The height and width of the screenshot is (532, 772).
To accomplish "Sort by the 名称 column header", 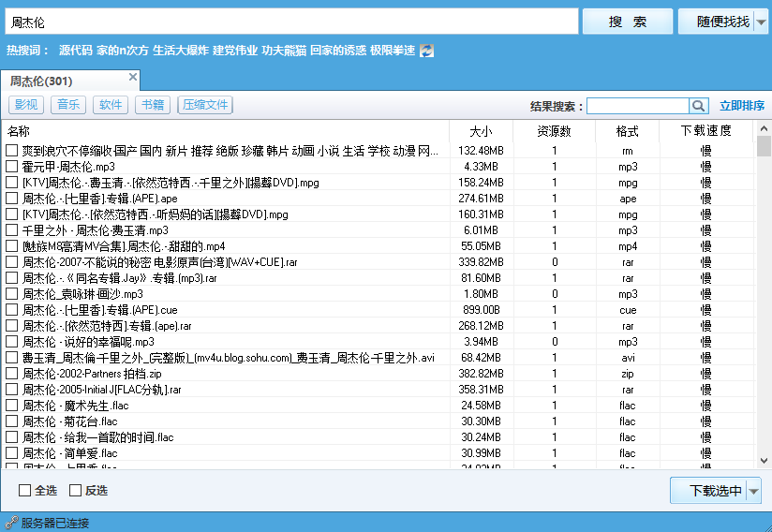I will [226, 131].
